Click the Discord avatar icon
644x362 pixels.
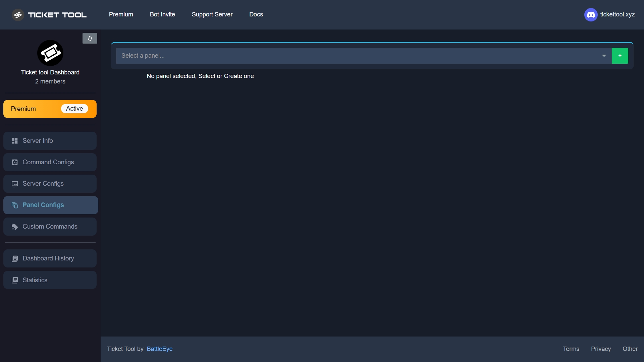(x=591, y=15)
